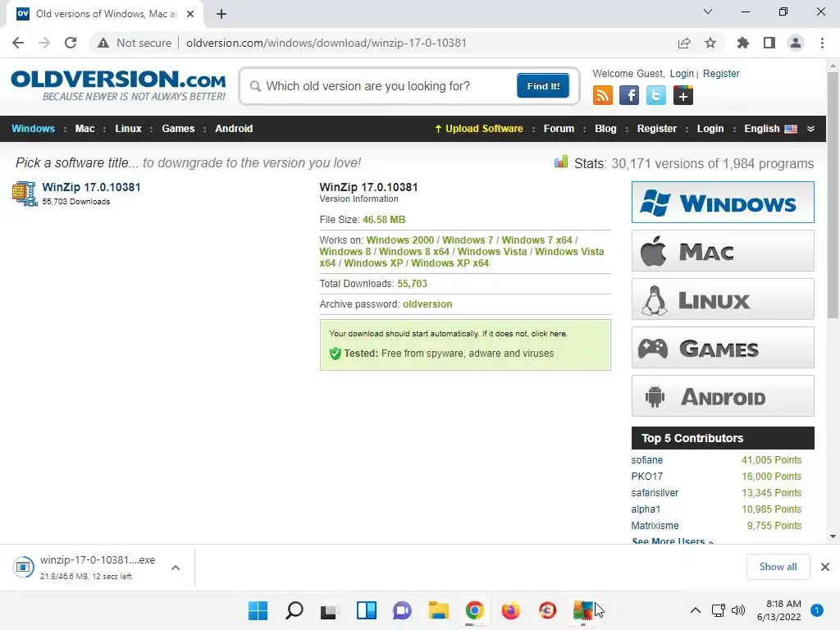Click the plus share icon in header

pyautogui.click(x=682, y=95)
